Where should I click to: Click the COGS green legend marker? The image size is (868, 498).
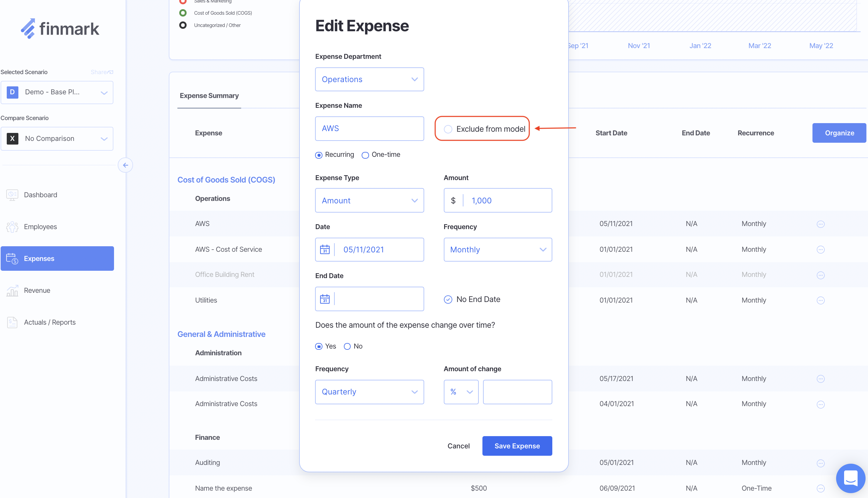pyautogui.click(x=183, y=13)
